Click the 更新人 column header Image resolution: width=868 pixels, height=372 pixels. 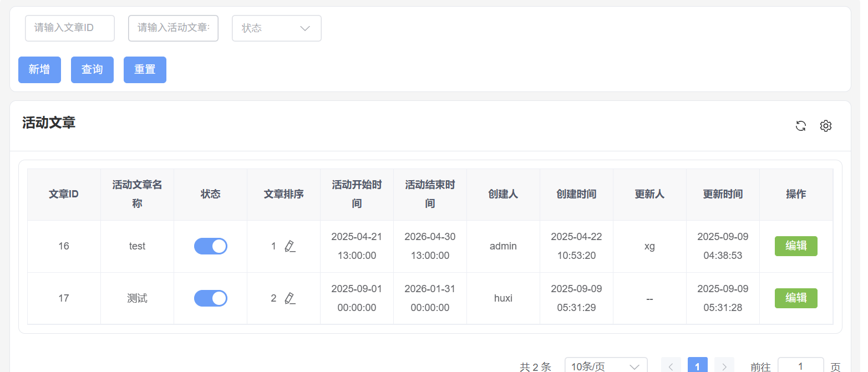(649, 195)
